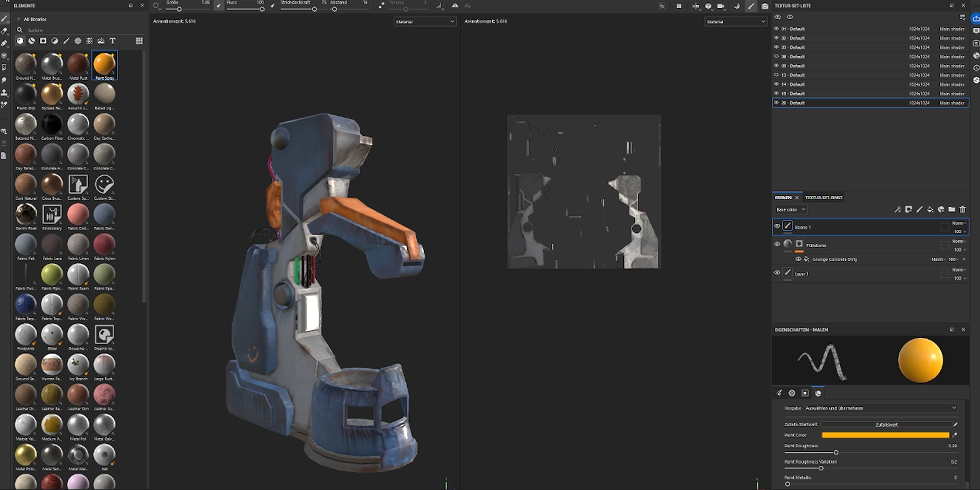Add fill layer with bucket icon
This screenshot has width=980, height=490.
(930, 209)
